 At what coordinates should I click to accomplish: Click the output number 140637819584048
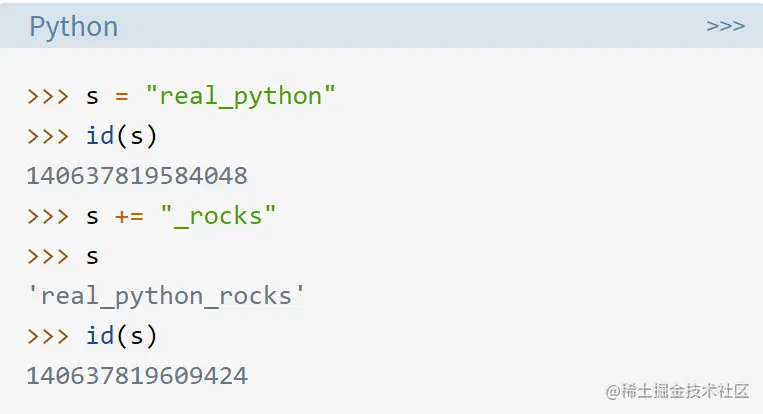137,175
